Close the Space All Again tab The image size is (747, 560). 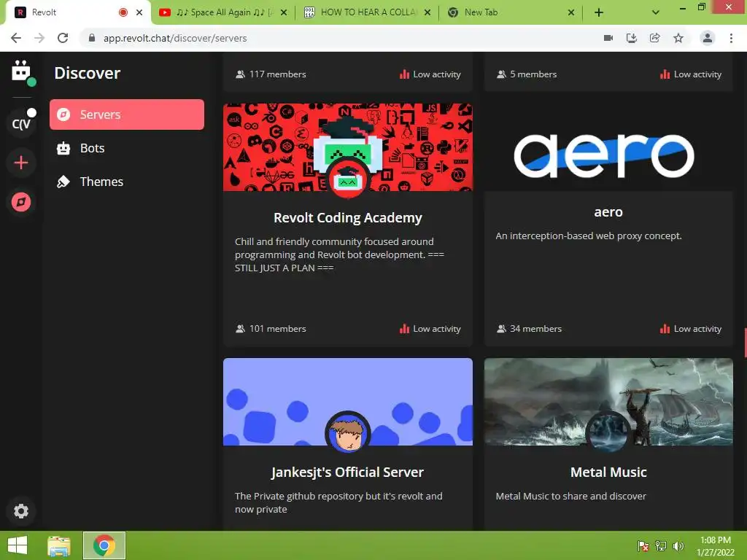pyautogui.click(x=284, y=12)
